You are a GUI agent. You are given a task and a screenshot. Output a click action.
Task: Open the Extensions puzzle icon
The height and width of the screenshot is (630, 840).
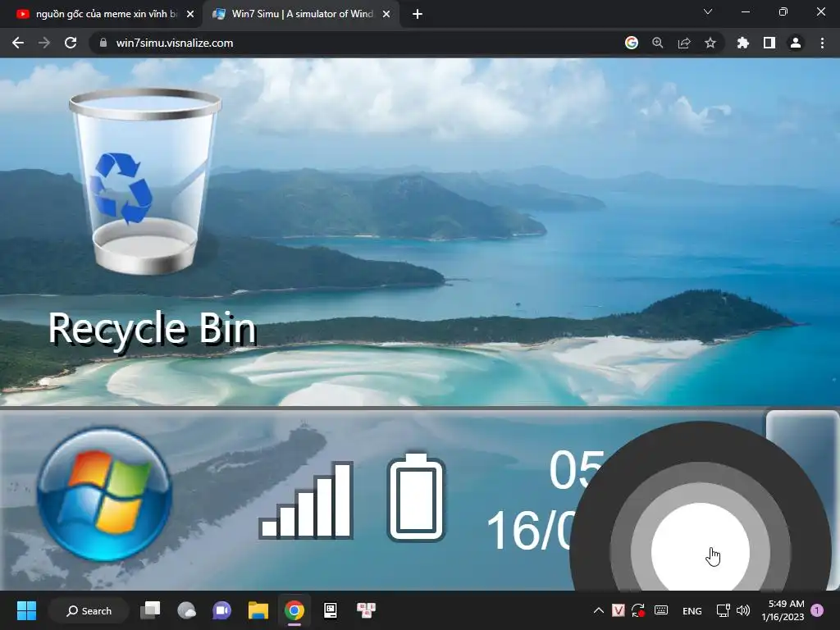(x=743, y=43)
